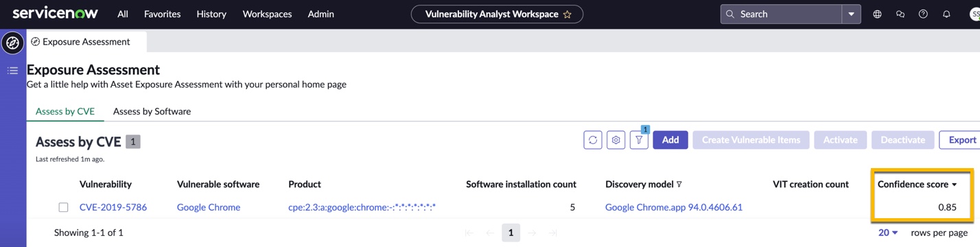Click the 0.85 confidence score cell
980x247 pixels.
pyautogui.click(x=947, y=207)
